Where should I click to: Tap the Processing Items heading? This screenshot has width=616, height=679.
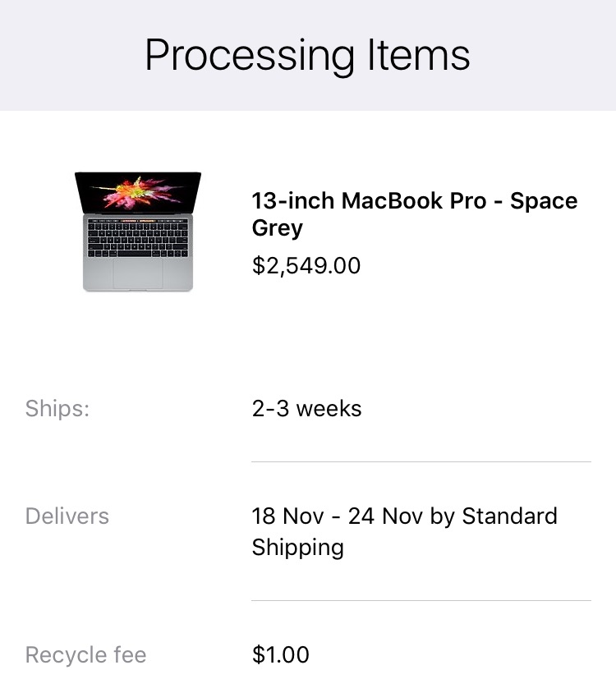tap(307, 55)
